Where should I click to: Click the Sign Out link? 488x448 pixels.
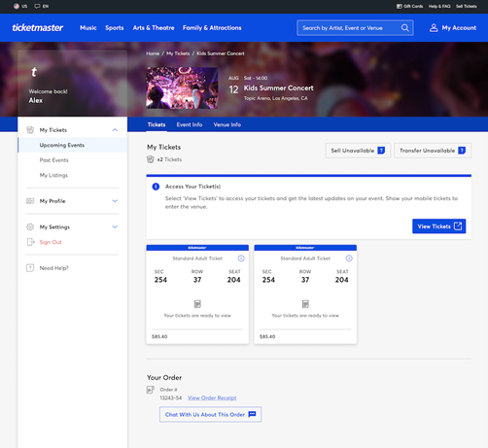[51, 242]
